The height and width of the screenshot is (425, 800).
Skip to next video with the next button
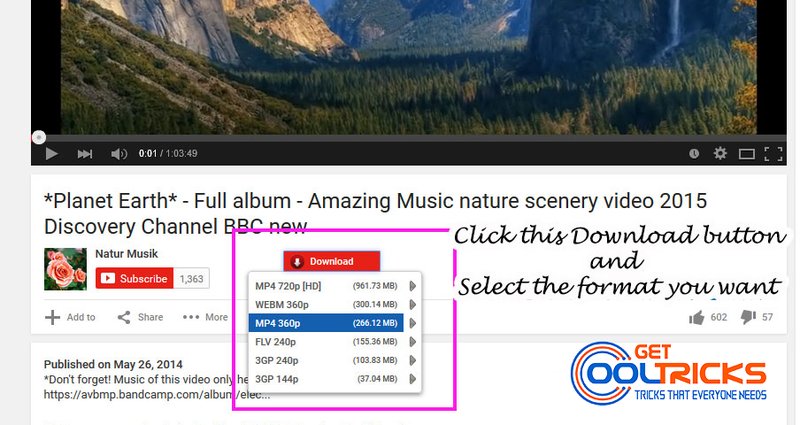tap(85, 154)
